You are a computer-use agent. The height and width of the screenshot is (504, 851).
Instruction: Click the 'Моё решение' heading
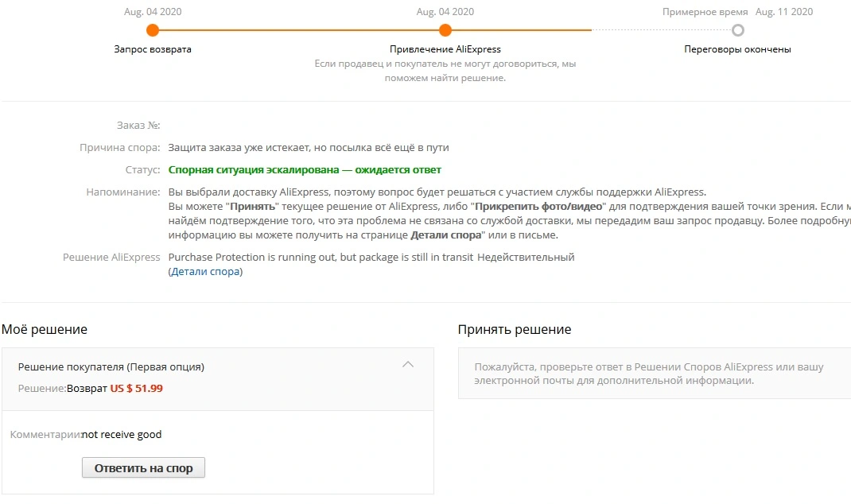[x=45, y=329]
